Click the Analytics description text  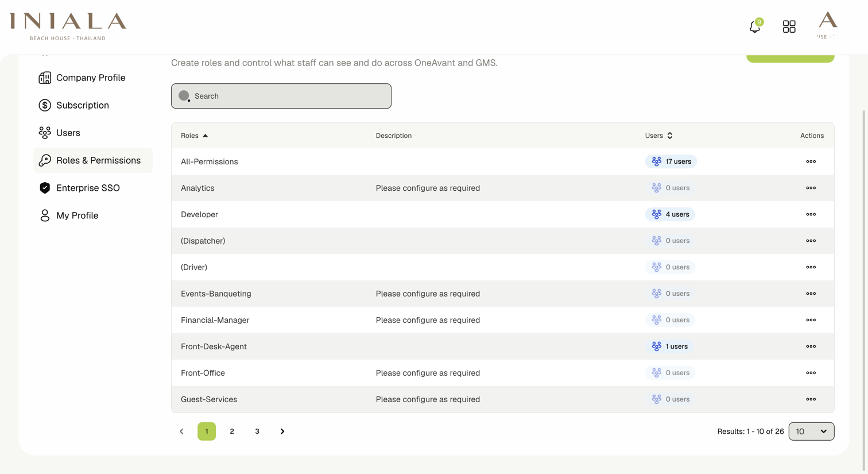point(428,188)
